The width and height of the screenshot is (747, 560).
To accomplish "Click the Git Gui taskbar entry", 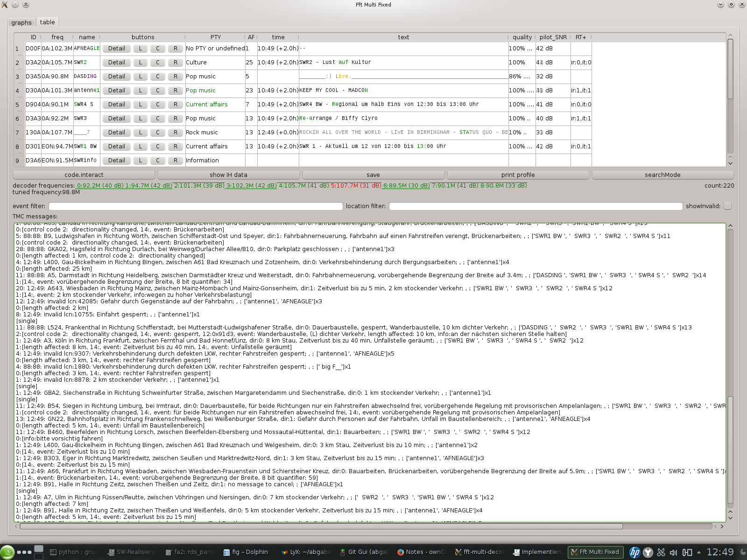I will 366,552.
